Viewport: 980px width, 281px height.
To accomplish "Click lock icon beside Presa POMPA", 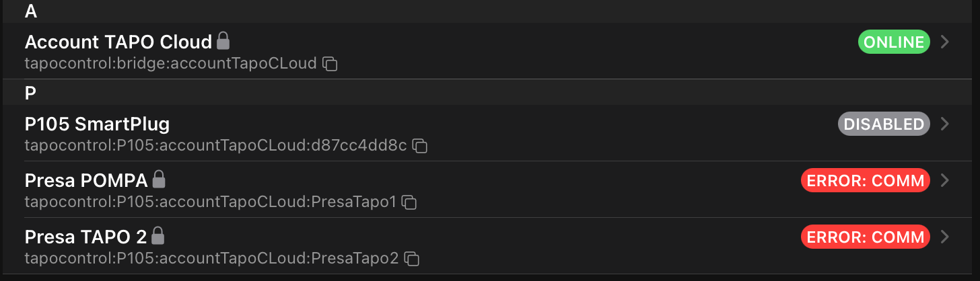I will point(158,179).
